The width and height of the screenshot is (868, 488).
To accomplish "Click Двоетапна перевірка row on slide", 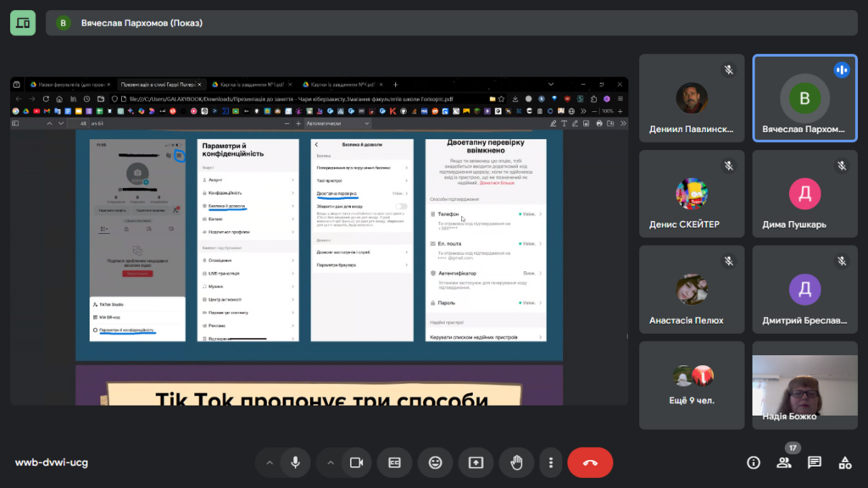I will [x=361, y=194].
